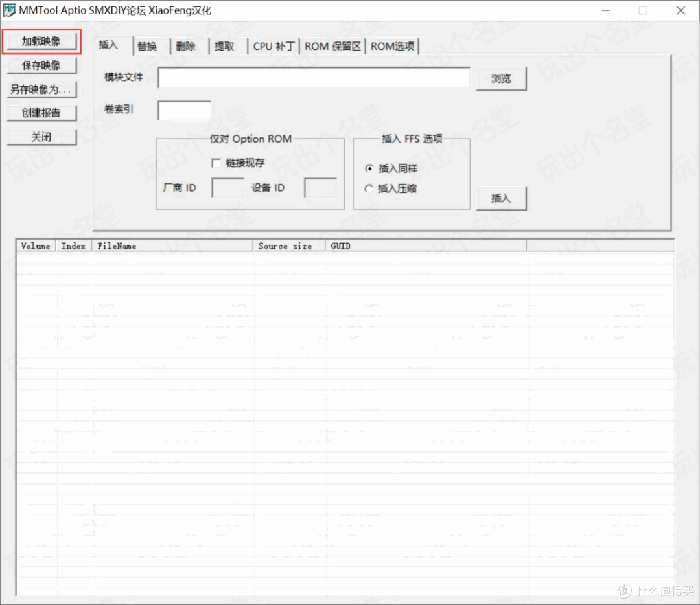Select the 插入压缩 radio option
Image resolution: width=700 pixels, height=605 pixels.
(369, 188)
